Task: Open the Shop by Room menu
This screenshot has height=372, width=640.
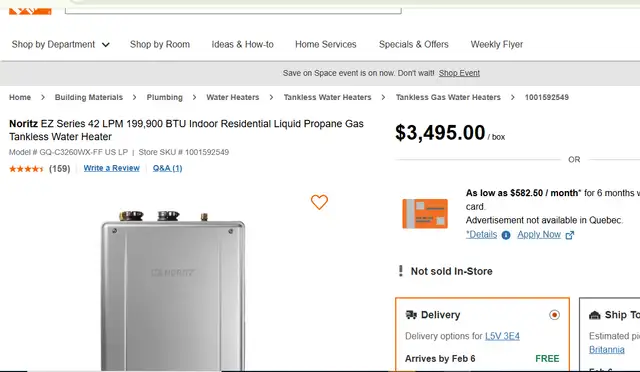Action: (x=160, y=45)
